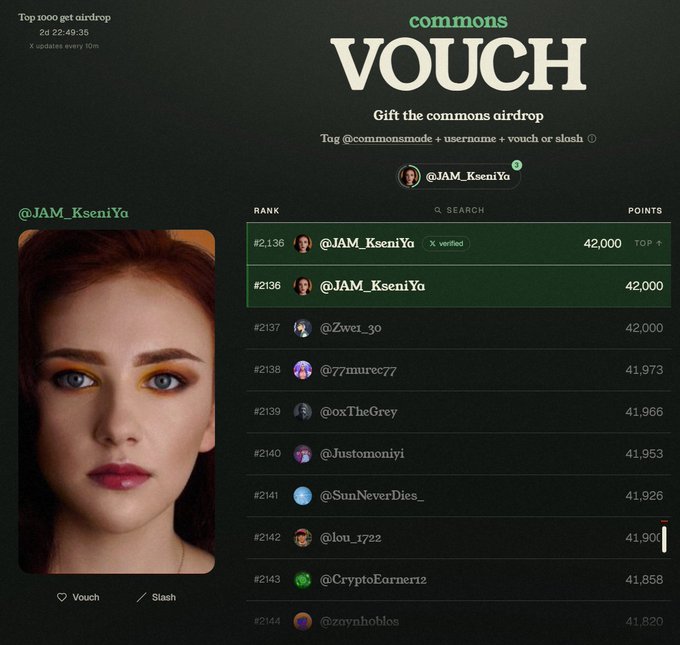The width and height of the screenshot is (680, 645).
Task: Click the 41,966 points value
Action: pyautogui.click(x=644, y=412)
